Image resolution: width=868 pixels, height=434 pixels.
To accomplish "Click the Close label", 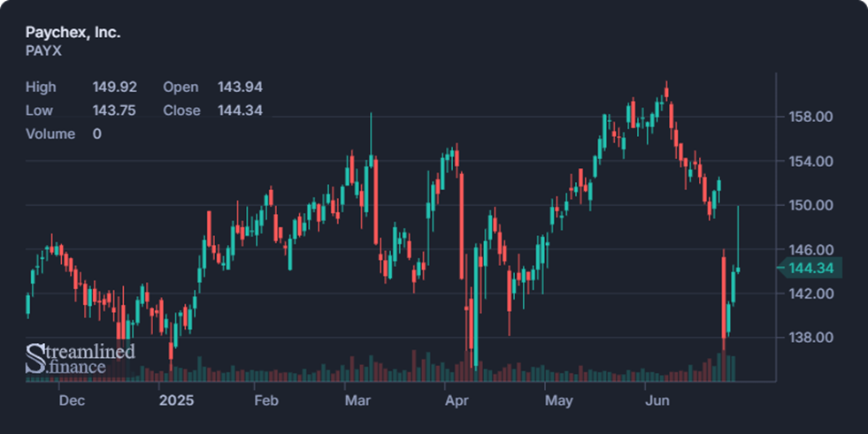I will click(181, 110).
